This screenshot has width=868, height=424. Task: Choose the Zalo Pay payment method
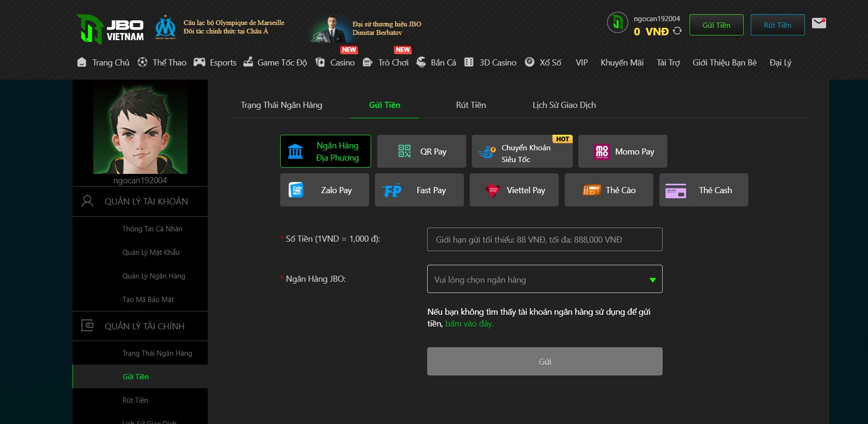[x=324, y=190]
